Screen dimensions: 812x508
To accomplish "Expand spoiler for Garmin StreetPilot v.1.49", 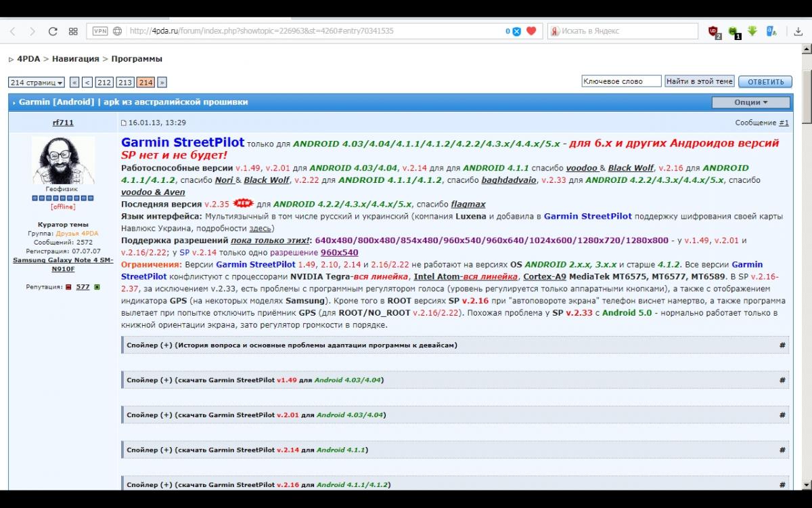I will (254, 380).
